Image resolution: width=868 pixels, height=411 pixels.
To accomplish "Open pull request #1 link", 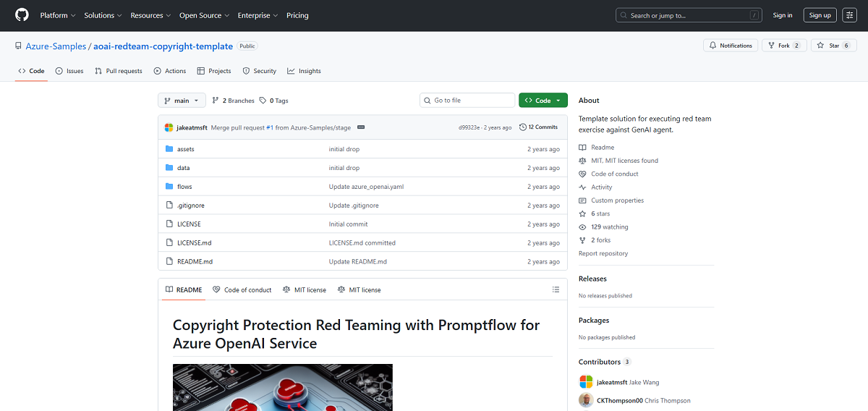I will tap(269, 127).
